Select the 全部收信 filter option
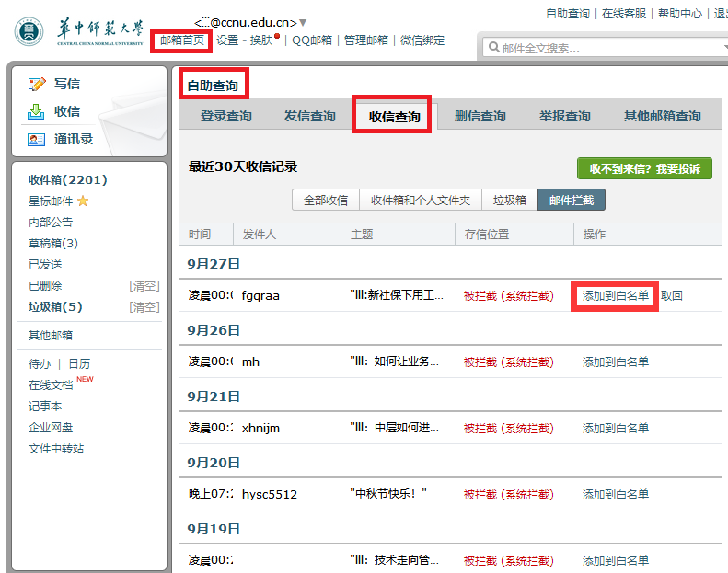The width and height of the screenshot is (728, 573). click(326, 200)
